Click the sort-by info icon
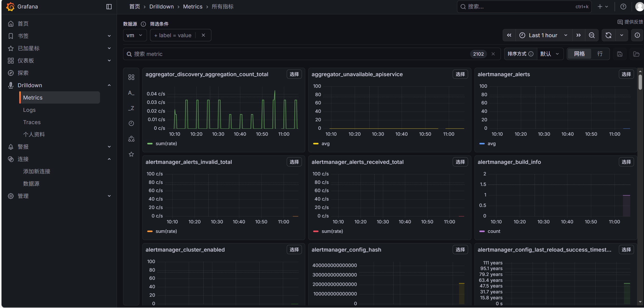This screenshot has width=644, height=308. point(531,54)
